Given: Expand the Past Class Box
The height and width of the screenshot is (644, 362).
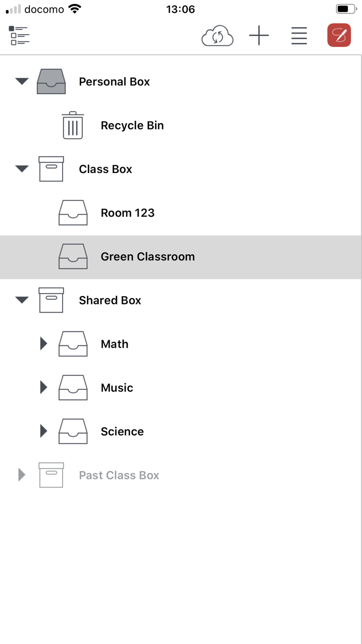Looking at the screenshot, I should click(21, 475).
